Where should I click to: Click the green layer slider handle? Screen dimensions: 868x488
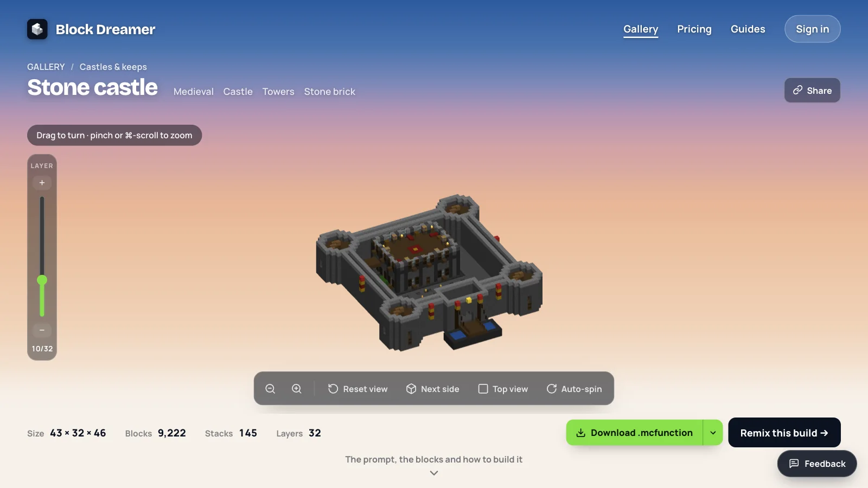[x=42, y=280]
